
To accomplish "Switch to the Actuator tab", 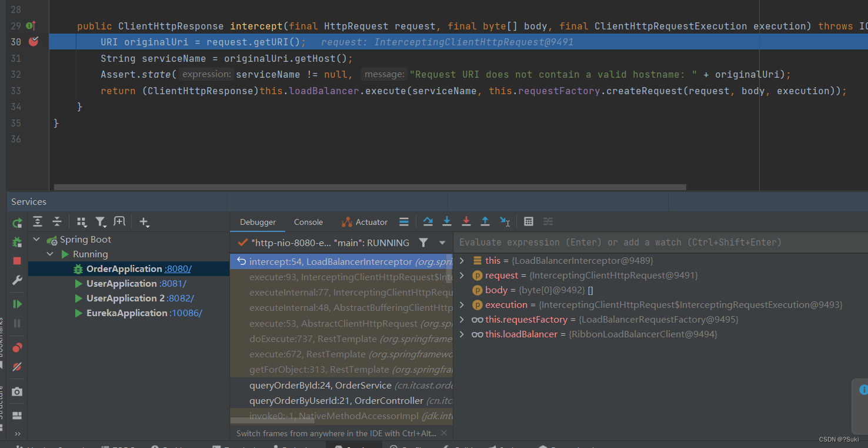I will 365,222.
